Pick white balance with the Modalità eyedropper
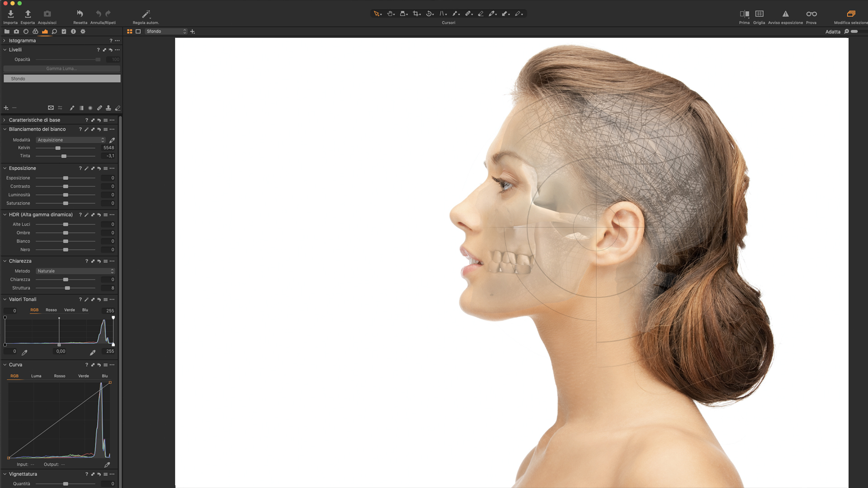 (x=112, y=140)
